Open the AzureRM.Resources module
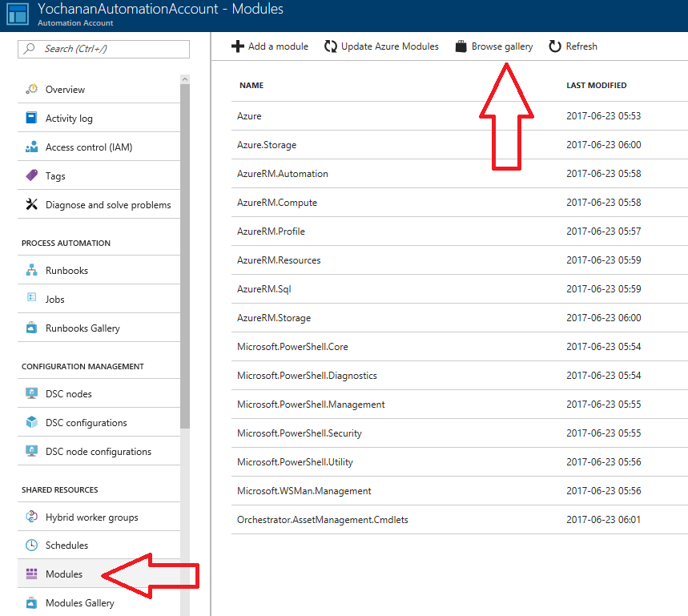Viewport: 688px width, 616px height. pyautogui.click(x=460, y=260)
